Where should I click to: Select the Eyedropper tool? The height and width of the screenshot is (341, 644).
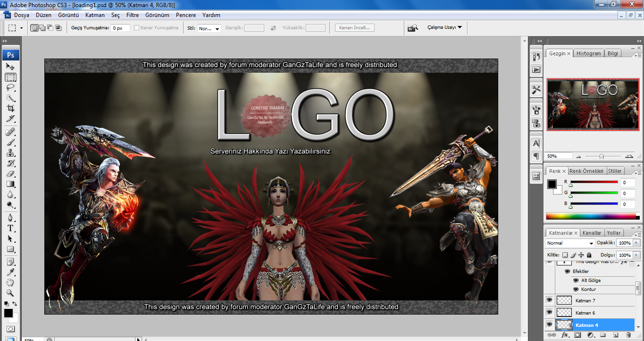tap(10, 272)
